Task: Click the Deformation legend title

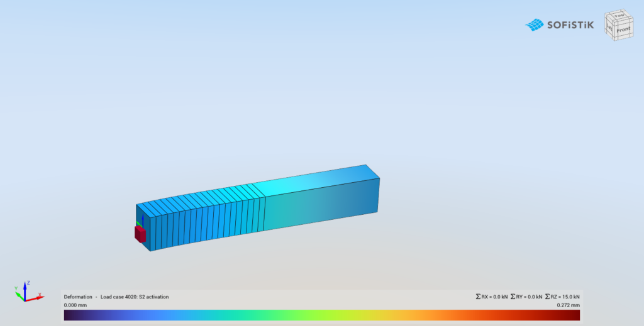Action: (79, 296)
